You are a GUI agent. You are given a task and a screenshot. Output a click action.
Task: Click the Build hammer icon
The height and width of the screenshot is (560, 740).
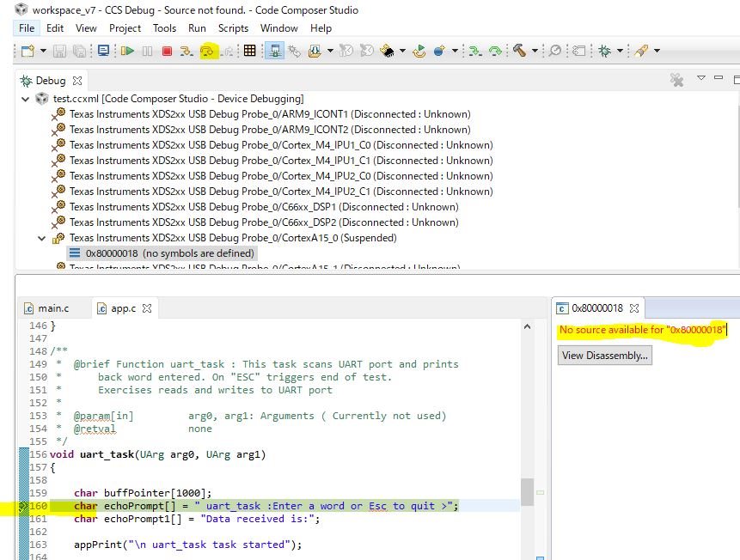pyautogui.click(x=520, y=51)
